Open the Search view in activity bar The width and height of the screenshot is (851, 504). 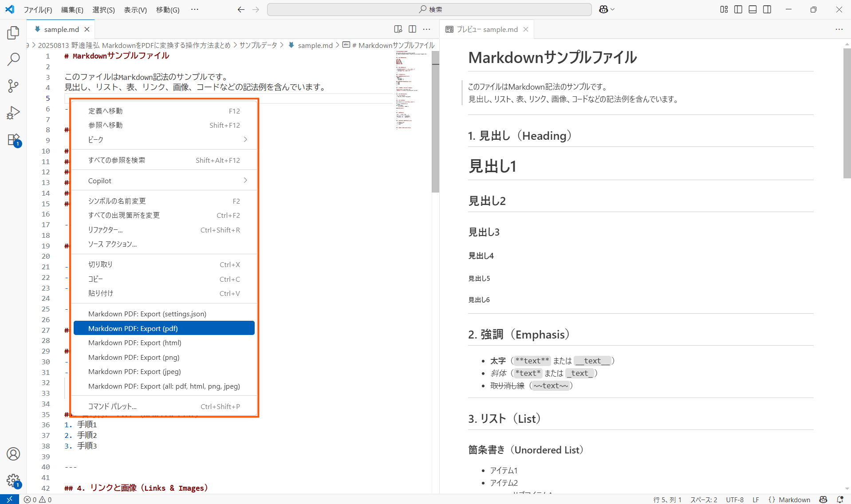13,59
